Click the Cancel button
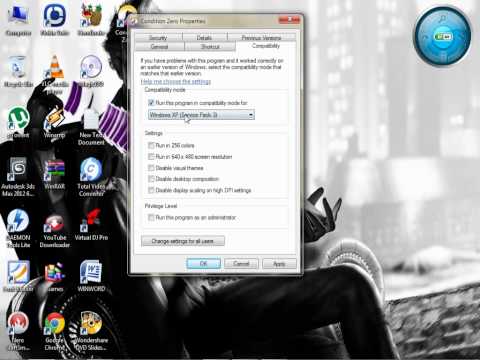This screenshot has height=360, width=480. 241,263
